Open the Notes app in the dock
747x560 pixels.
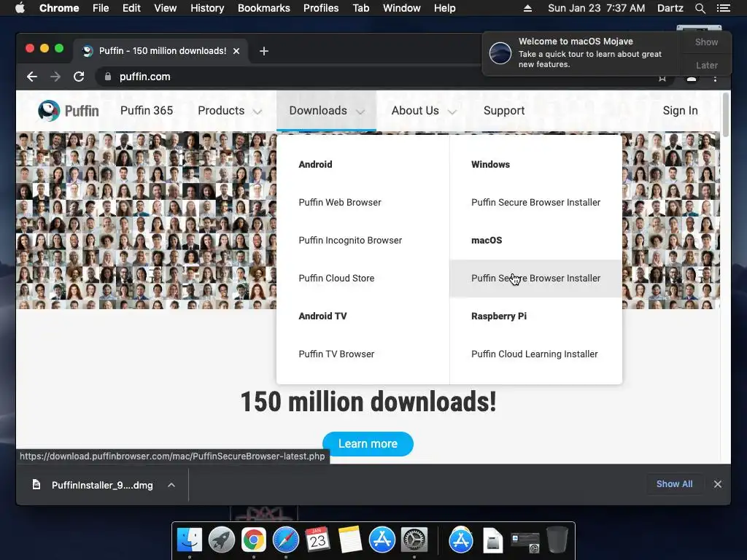[x=350, y=540]
